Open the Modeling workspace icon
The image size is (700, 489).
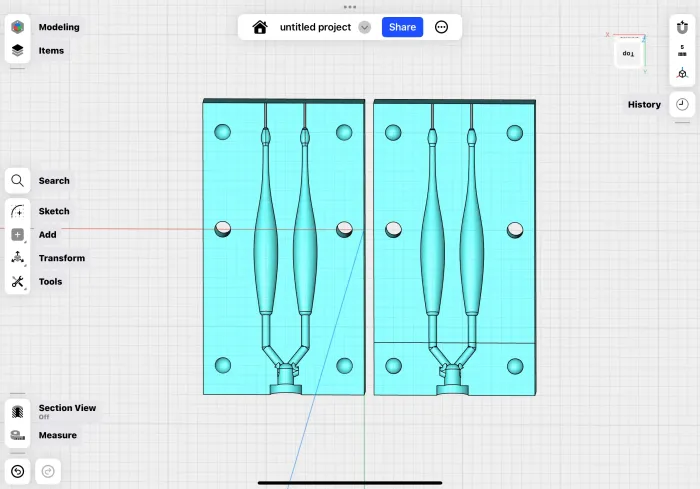tap(17, 27)
